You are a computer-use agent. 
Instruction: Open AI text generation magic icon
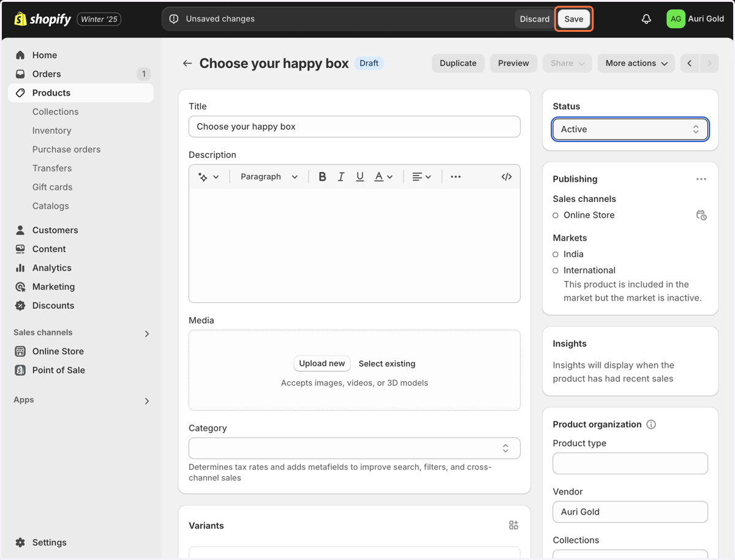point(208,177)
